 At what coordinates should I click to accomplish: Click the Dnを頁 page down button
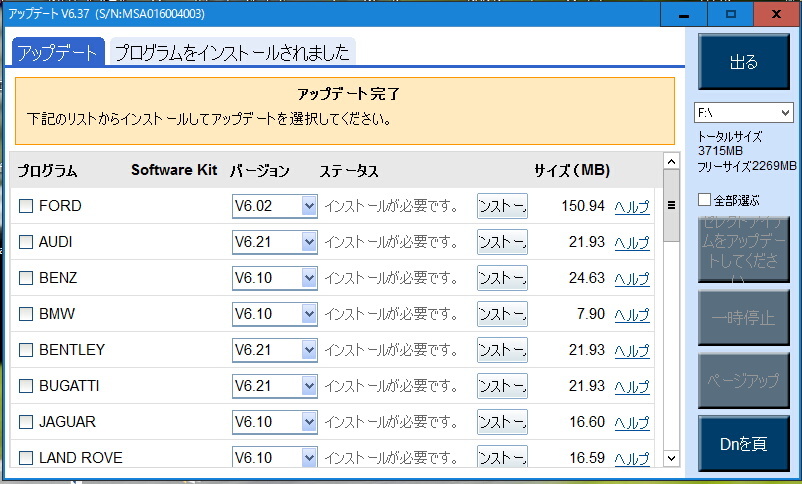click(744, 443)
